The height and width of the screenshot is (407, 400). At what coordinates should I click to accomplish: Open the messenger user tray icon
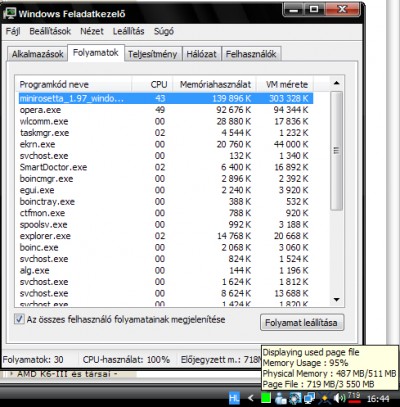tap(281, 398)
